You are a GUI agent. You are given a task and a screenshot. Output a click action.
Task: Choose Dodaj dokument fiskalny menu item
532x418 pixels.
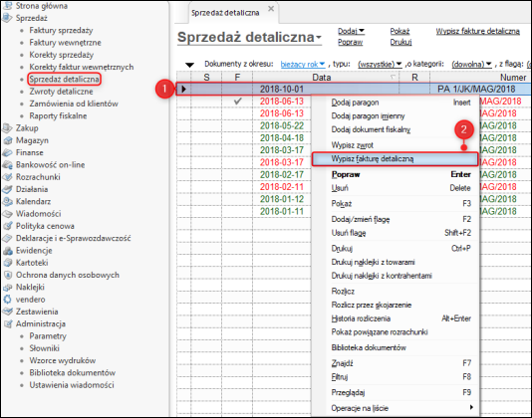(395, 129)
